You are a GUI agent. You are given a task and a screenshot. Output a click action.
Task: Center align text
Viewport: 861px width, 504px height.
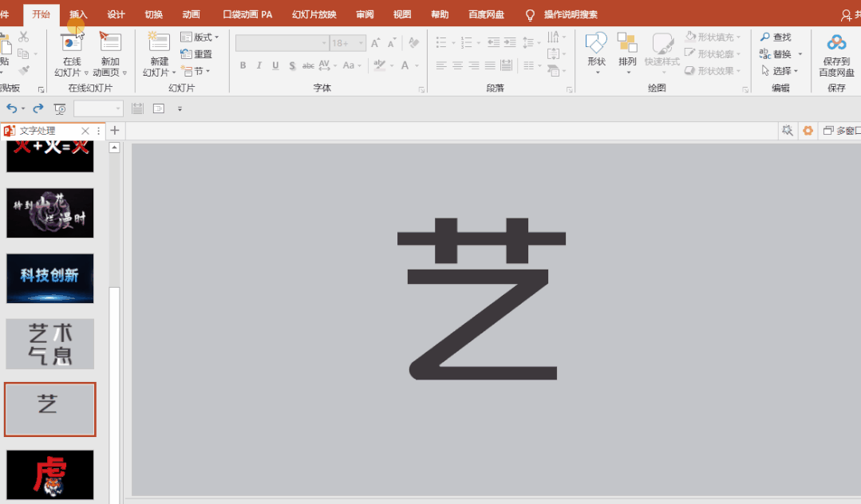pyautogui.click(x=457, y=65)
